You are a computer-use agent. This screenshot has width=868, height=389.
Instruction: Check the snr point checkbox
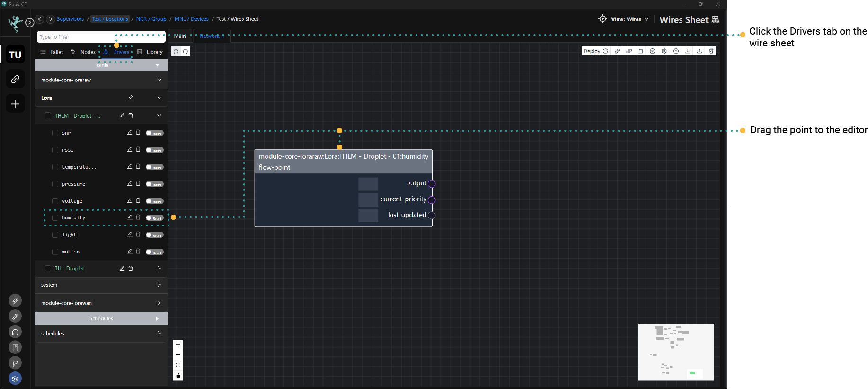pos(55,133)
